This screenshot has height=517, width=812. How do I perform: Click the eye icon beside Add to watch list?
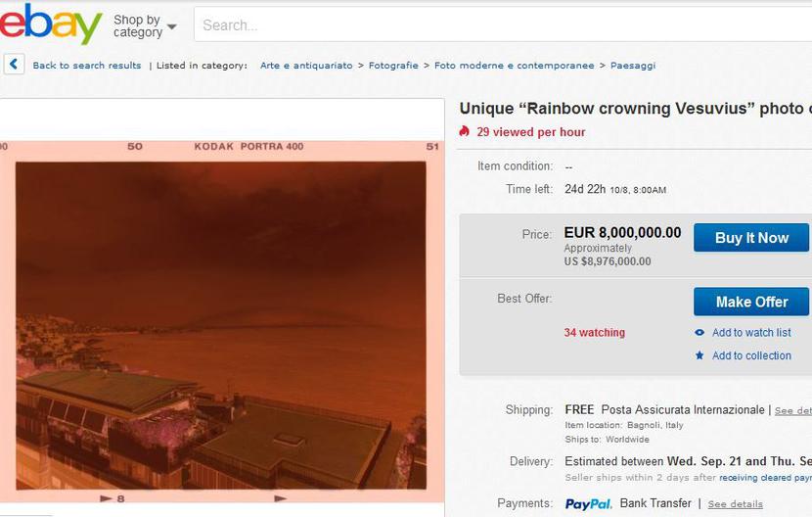click(x=699, y=332)
